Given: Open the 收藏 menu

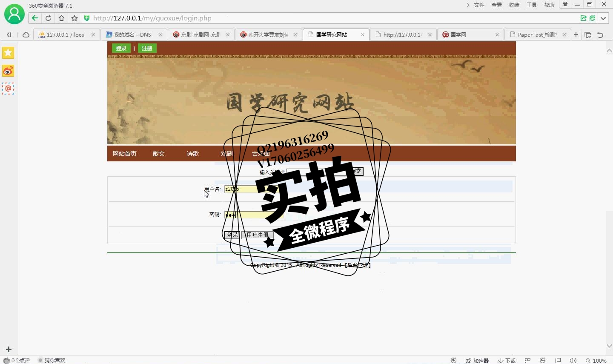Looking at the screenshot, I should pos(514,5).
